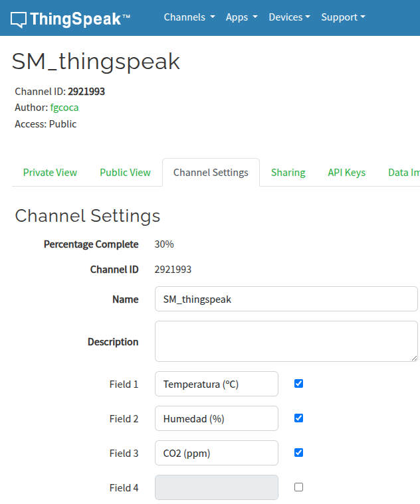Edit the Field 1 Temperatura input
420x504 pixels.
[x=216, y=384]
